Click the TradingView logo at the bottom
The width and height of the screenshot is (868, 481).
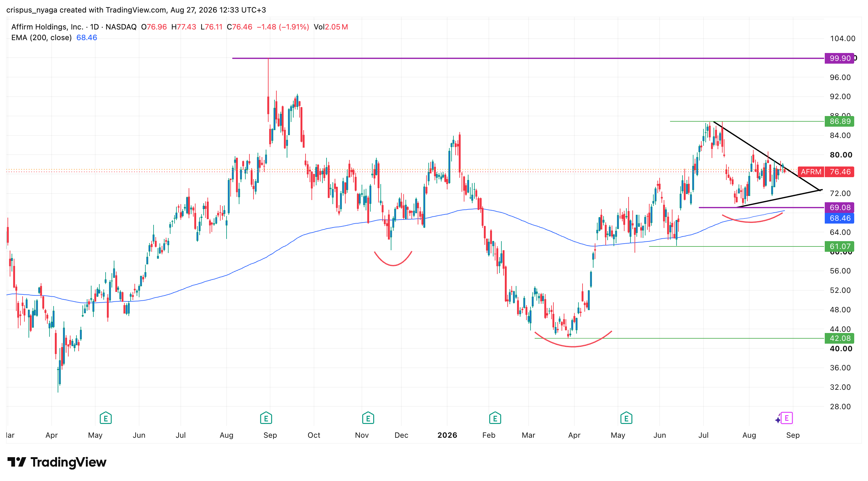pos(57,462)
